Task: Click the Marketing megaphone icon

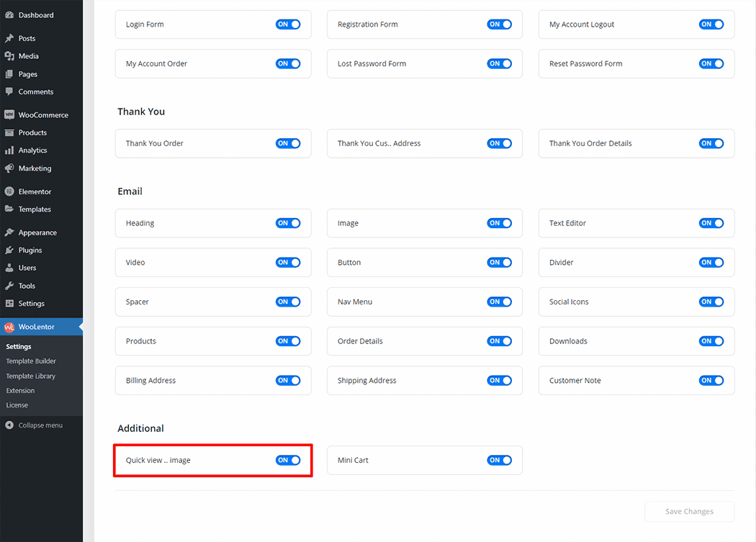Action: click(9, 168)
